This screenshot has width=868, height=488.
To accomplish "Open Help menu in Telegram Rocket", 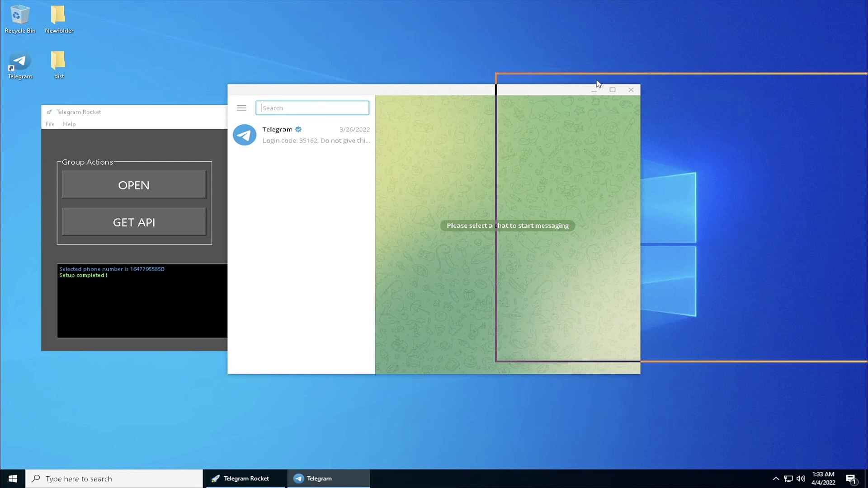I will pyautogui.click(x=69, y=124).
